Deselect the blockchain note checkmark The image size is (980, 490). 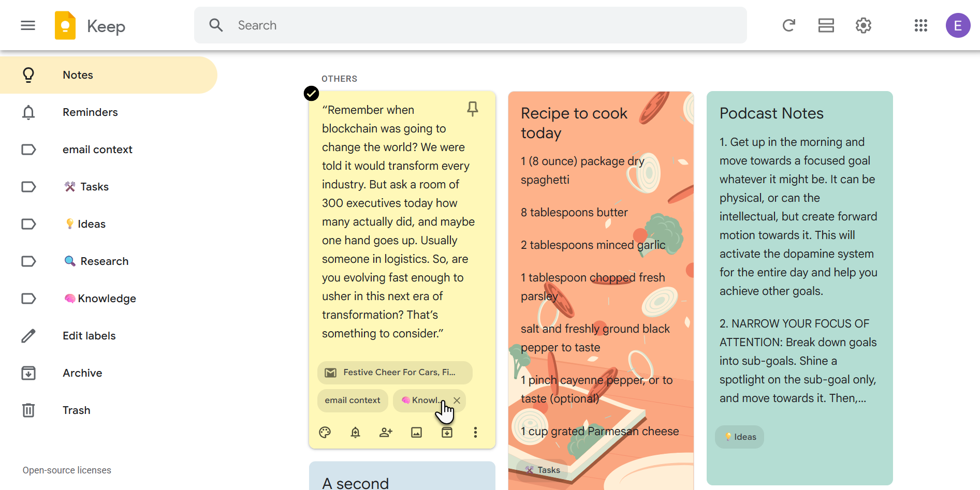click(x=311, y=94)
